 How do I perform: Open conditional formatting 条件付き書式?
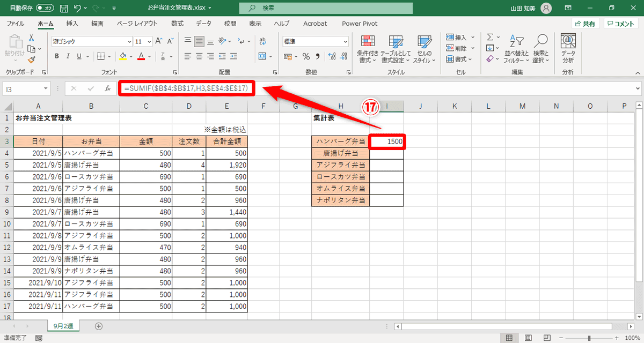(x=368, y=49)
